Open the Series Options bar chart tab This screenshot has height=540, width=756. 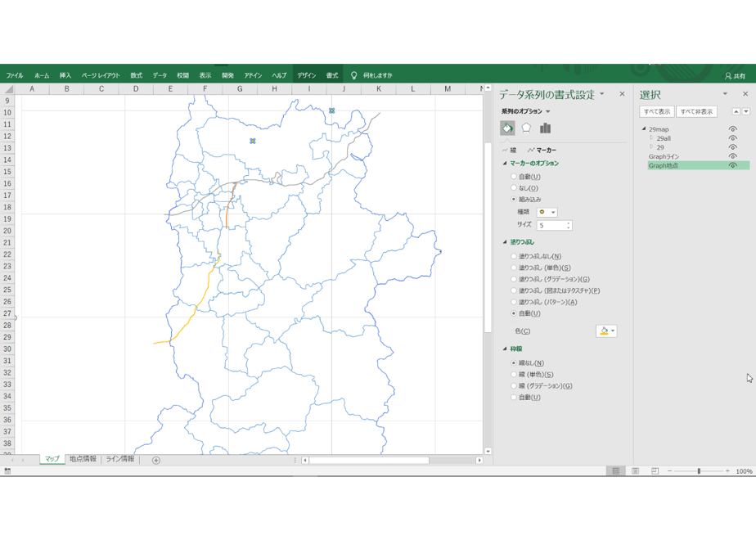coord(545,128)
